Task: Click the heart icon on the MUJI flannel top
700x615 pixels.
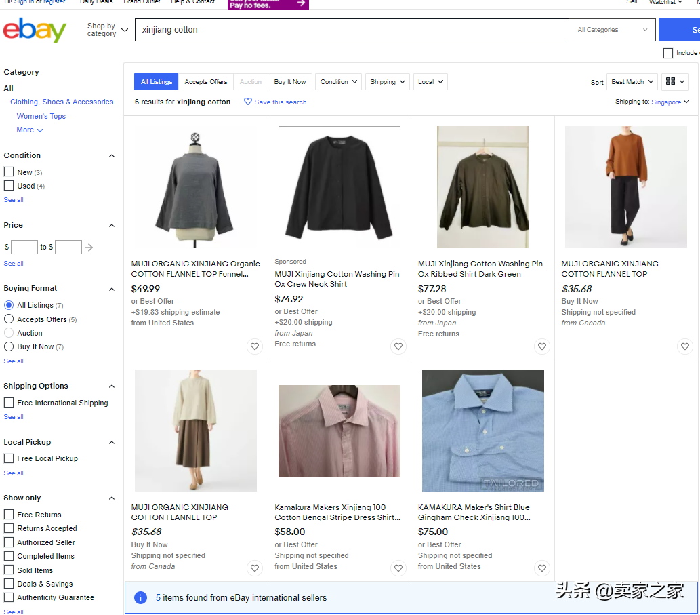Action: point(255,346)
